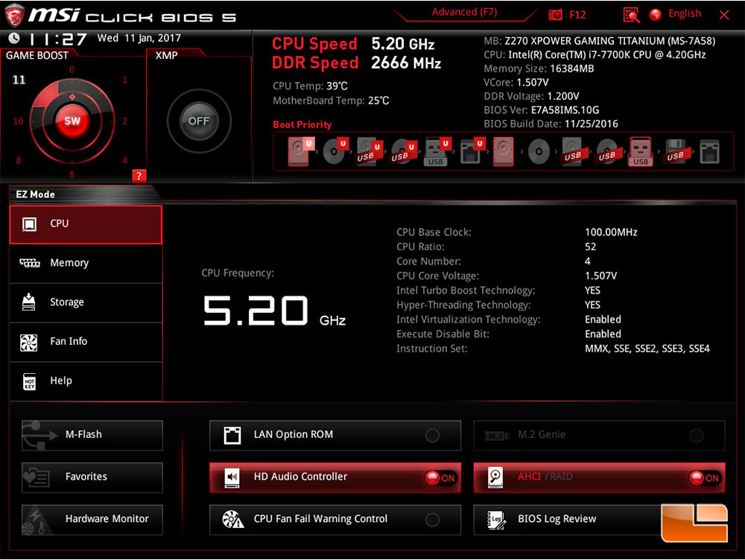Click the CPU Fan Fail Warning fan icon
Image resolution: width=745 pixels, height=560 pixels.
point(232,519)
